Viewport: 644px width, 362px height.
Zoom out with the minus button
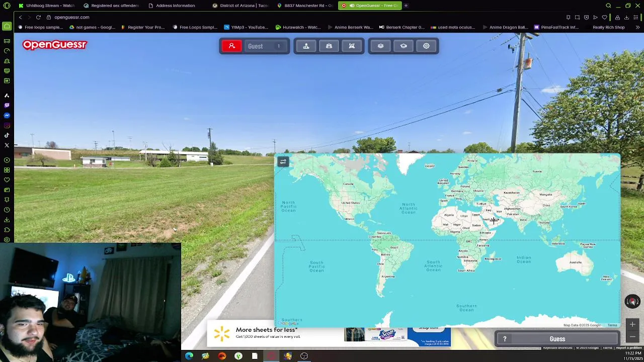[x=632, y=336]
